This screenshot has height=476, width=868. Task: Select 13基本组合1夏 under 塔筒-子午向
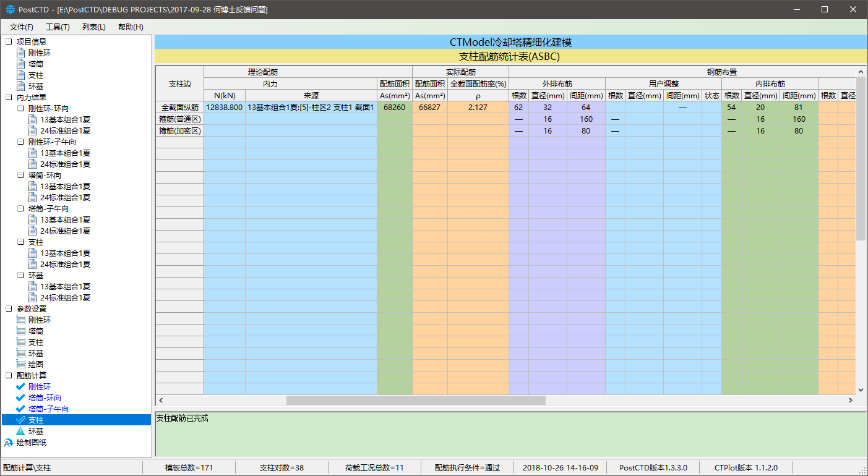pos(65,220)
